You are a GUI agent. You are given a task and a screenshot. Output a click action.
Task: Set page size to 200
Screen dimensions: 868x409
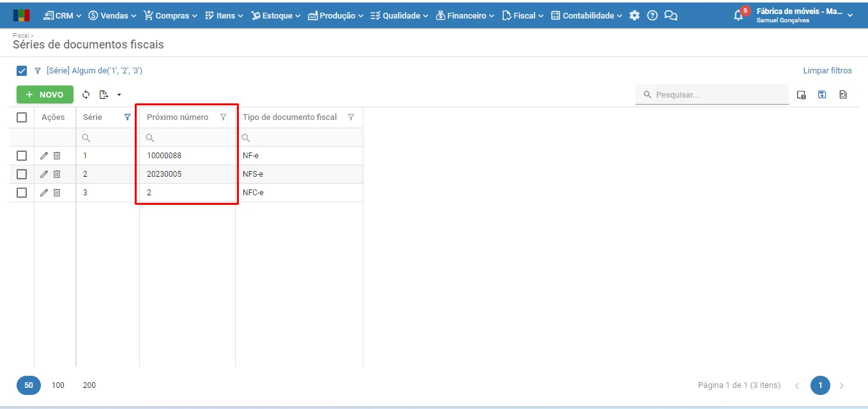(89, 385)
